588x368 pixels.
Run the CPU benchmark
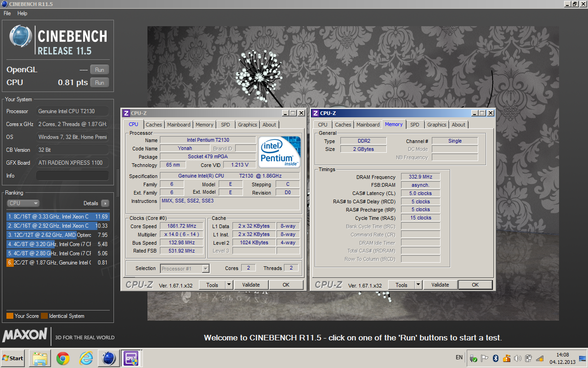click(100, 83)
